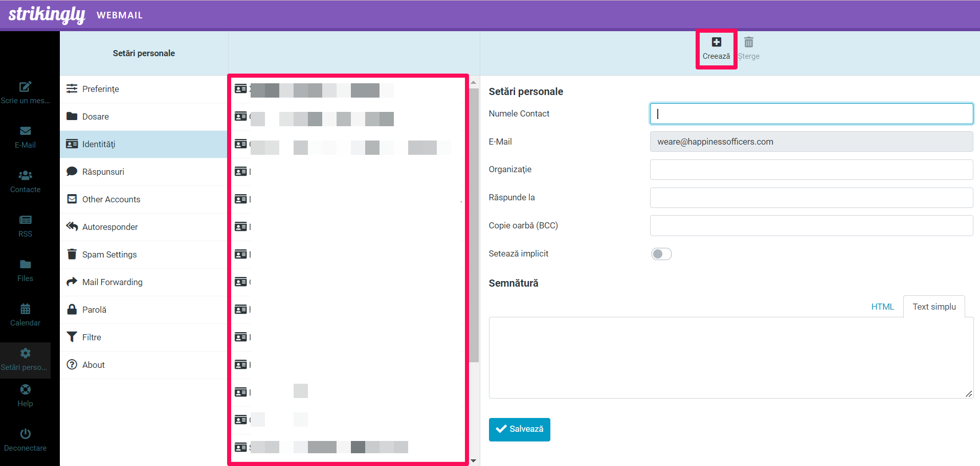Click the E-Mail address field

pyautogui.click(x=811, y=142)
